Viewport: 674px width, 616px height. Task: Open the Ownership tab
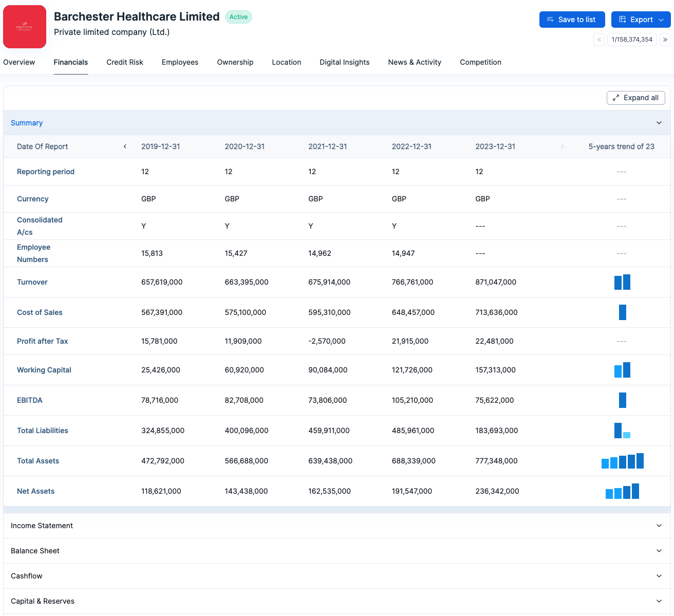235,62
